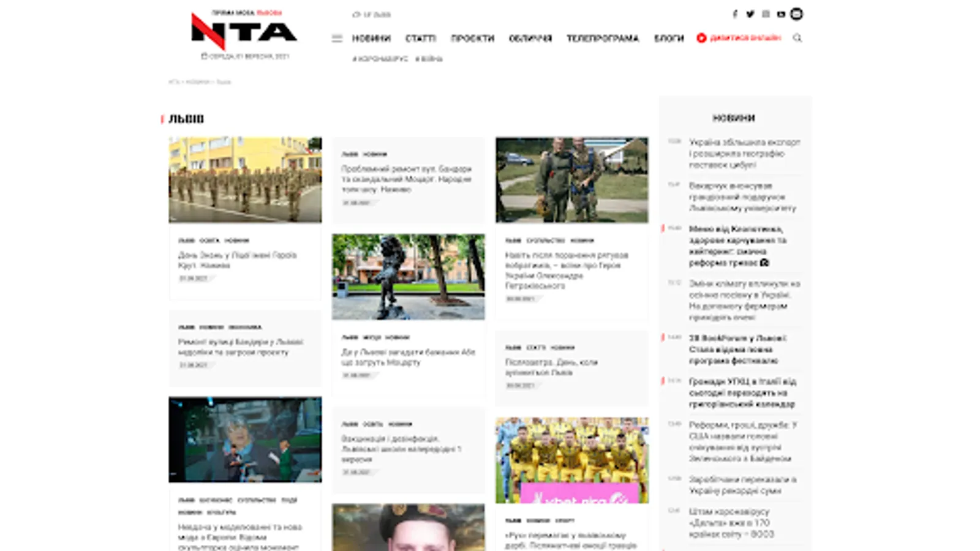Click the red play icon for online viewing
This screenshot has width=980, height=551.
pyautogui.click(x=701, y=38)
